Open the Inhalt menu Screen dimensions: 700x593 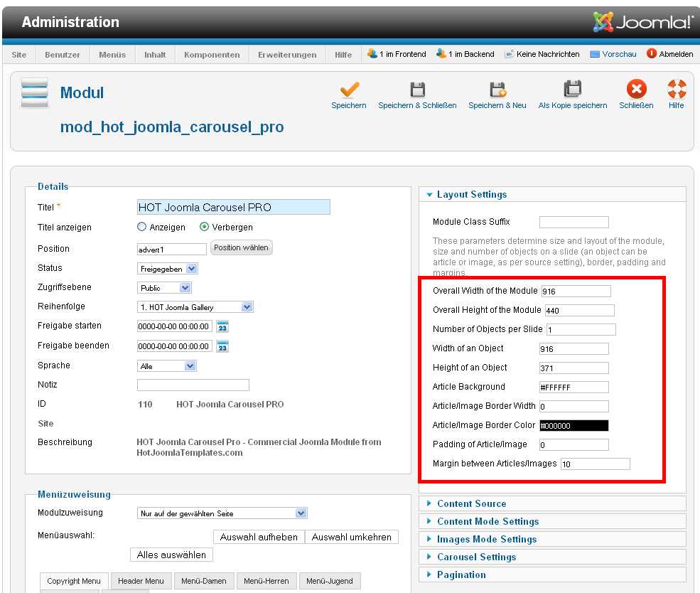(155, 55)
